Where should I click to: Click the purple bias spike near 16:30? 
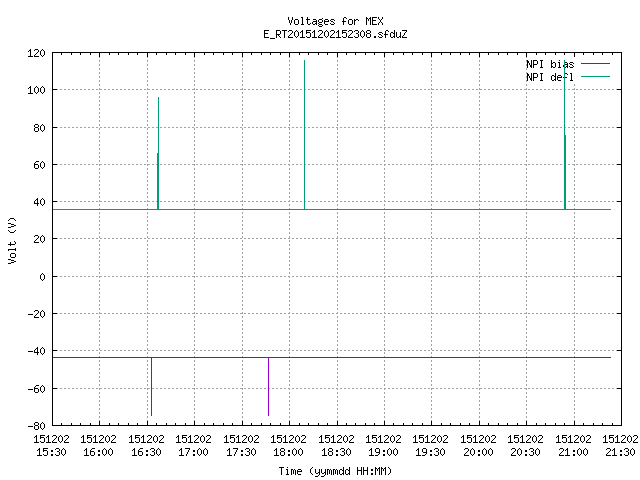151,387
